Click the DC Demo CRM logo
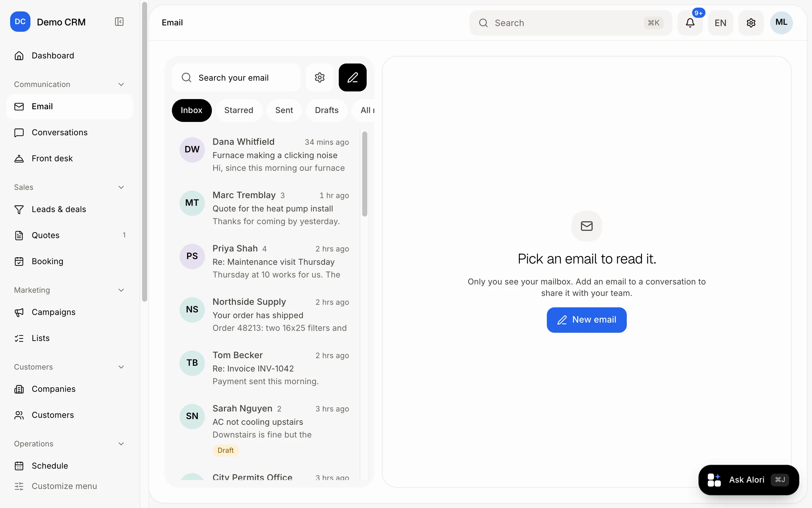The height and width of the screenshot is (508, 812). click(20, 22)
